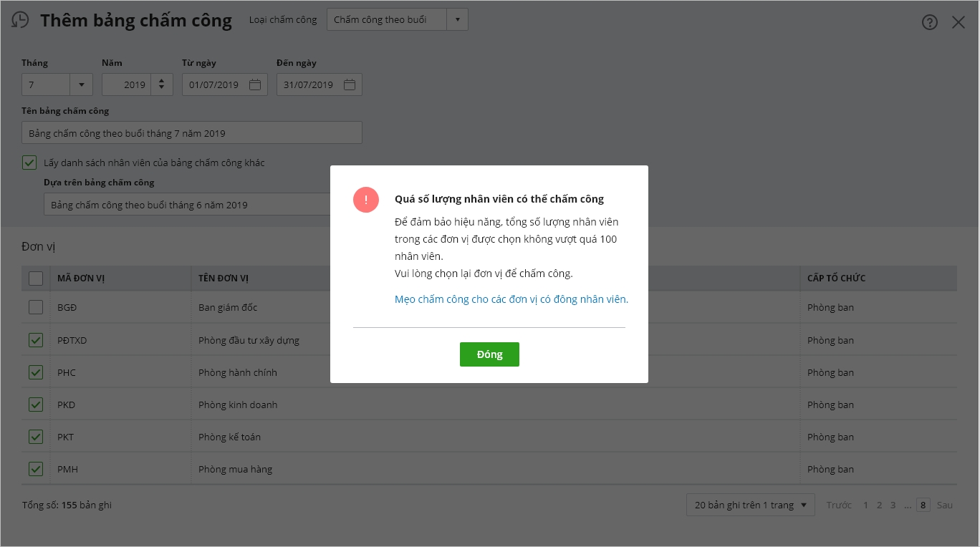The width and height of the screenshot is (980, 547).
Task: Expand the Loại chấm công dropdown
Action: coord(457,19)
